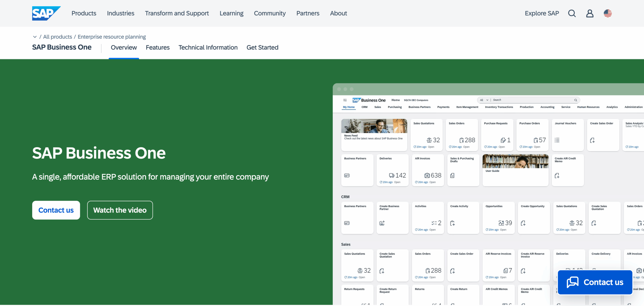The image size is (644, 306).
Task: Open the Community menu
Action: click(x=270, y=13)
